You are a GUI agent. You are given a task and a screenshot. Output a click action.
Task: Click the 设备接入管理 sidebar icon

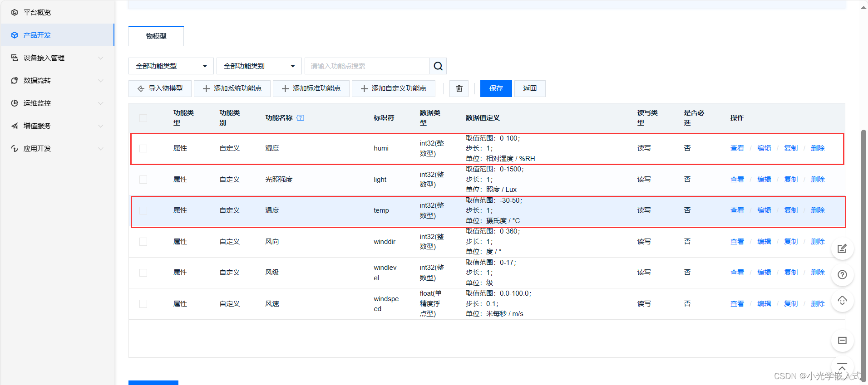(x=15, y=58)
